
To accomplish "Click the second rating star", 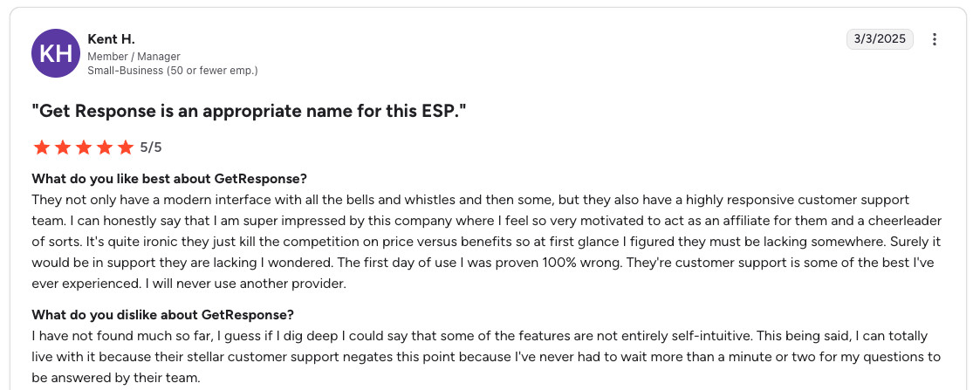I will 62,147.
